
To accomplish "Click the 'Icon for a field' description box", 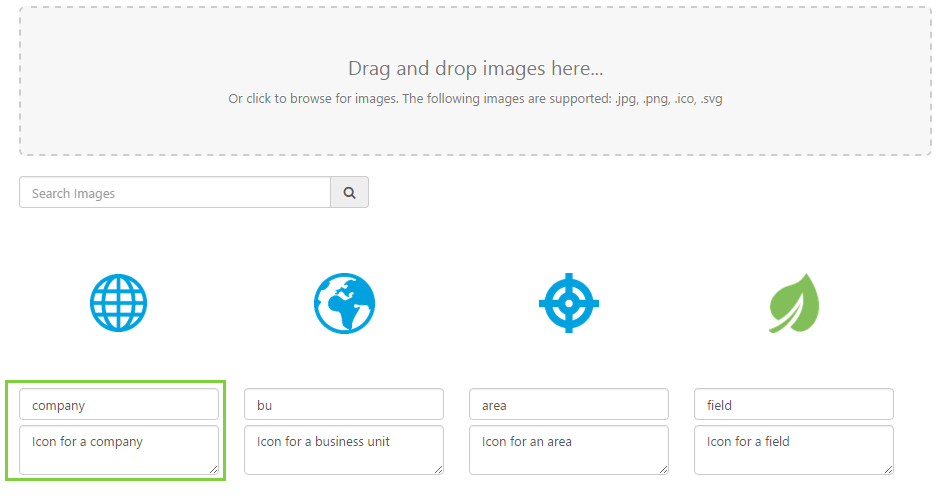I will (x=794, y=449).
